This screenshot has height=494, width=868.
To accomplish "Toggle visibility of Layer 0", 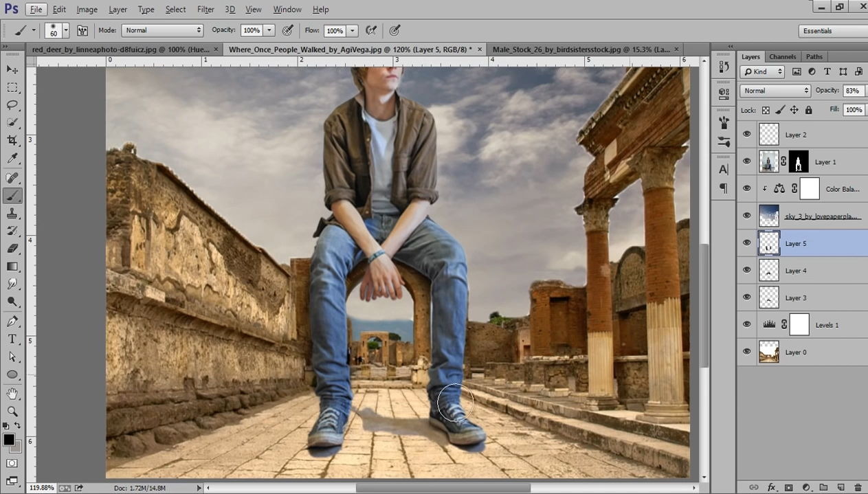I will (747, 352).
